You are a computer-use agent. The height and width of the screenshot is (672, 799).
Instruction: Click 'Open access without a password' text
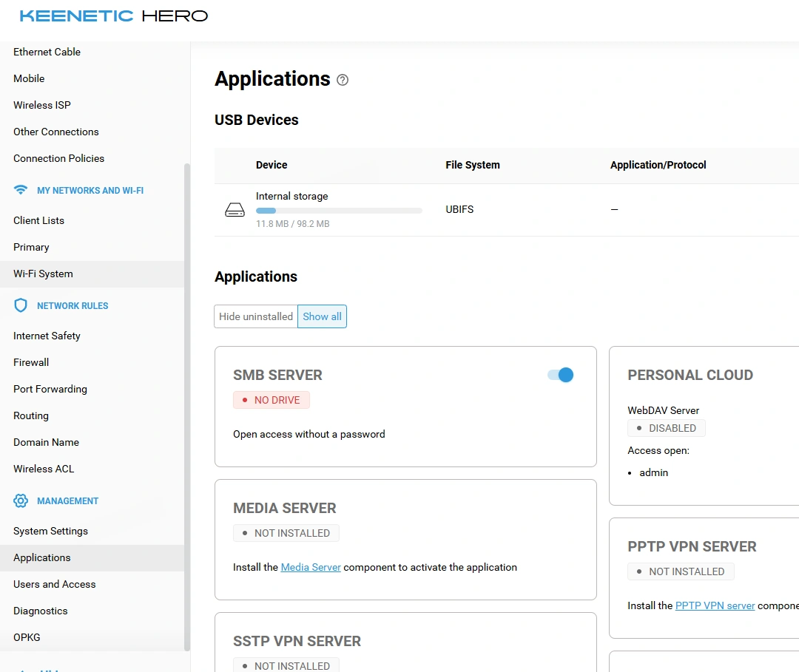(x=309, y=434)
